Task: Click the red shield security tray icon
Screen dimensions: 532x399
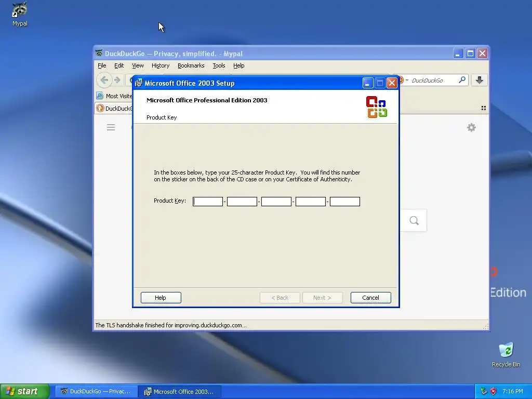Action: (494, 391)
